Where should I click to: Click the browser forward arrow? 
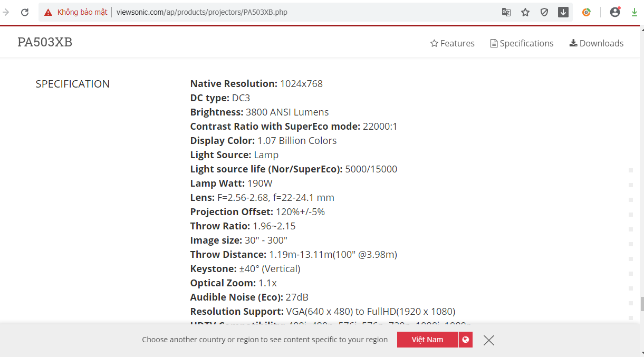(x=6, y=12)
